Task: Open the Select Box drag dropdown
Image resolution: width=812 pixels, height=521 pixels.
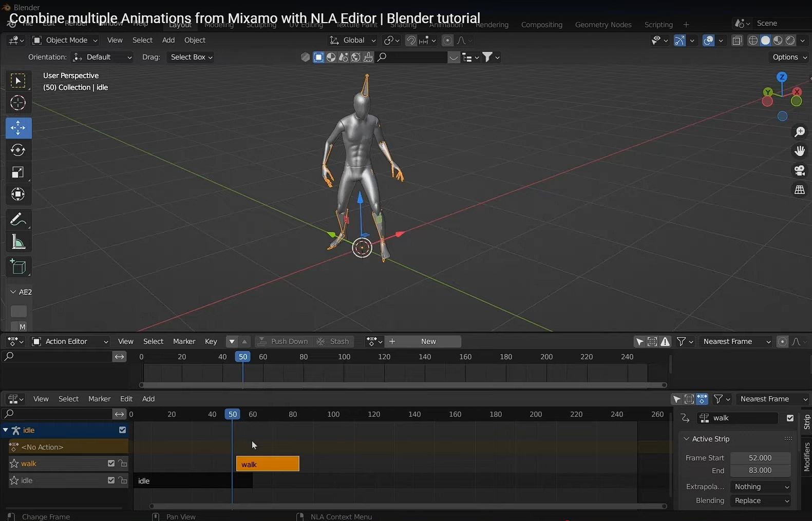Action: tap(190, 57)
